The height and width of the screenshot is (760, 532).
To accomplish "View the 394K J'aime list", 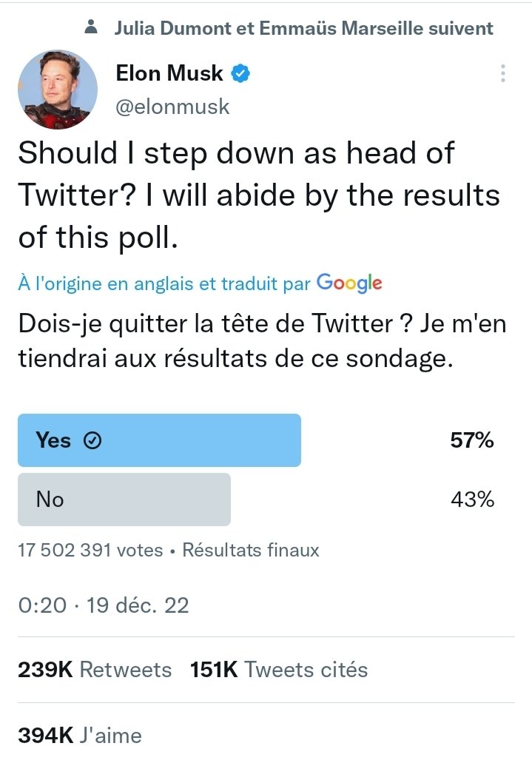I will coord(80,736).
